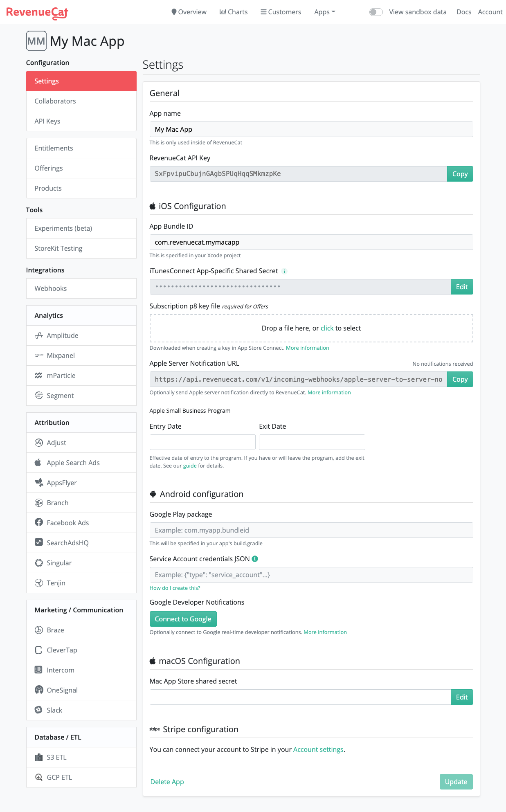
Task: Click the Tenjin icon
Action: pyautogui.click(x=39, y=583)
